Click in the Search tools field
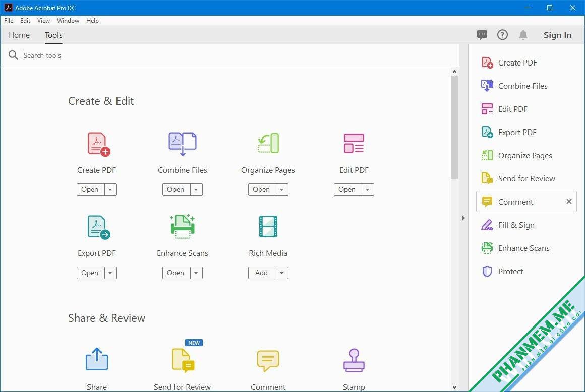Screen dimensions: 585x392 239,55
